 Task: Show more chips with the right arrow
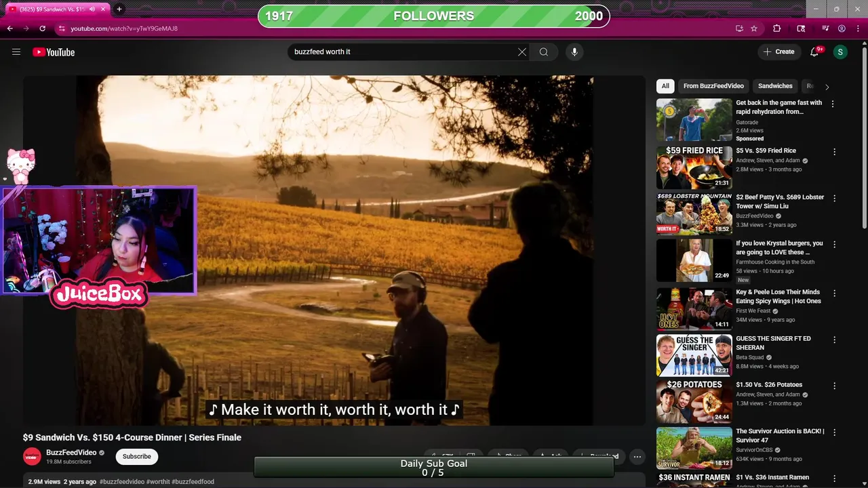point(827,87)
